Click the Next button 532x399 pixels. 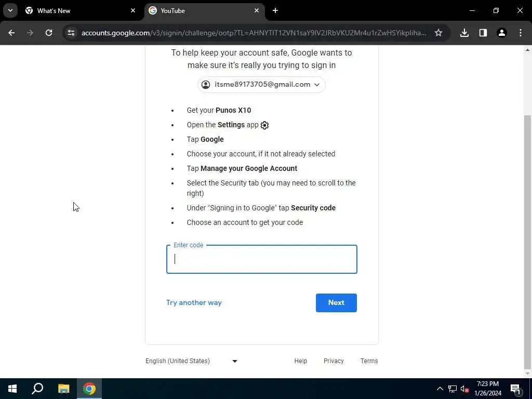(336, 303)
